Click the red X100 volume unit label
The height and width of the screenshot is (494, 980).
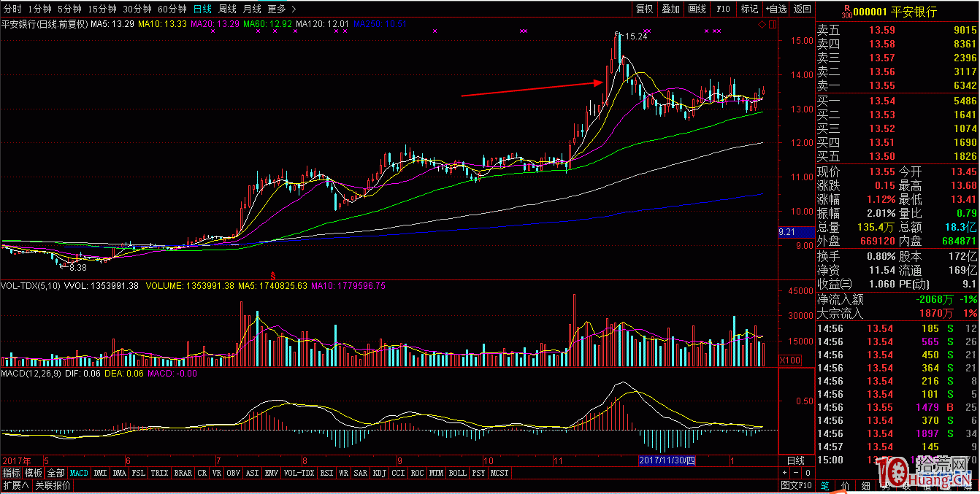coord(790,360)
